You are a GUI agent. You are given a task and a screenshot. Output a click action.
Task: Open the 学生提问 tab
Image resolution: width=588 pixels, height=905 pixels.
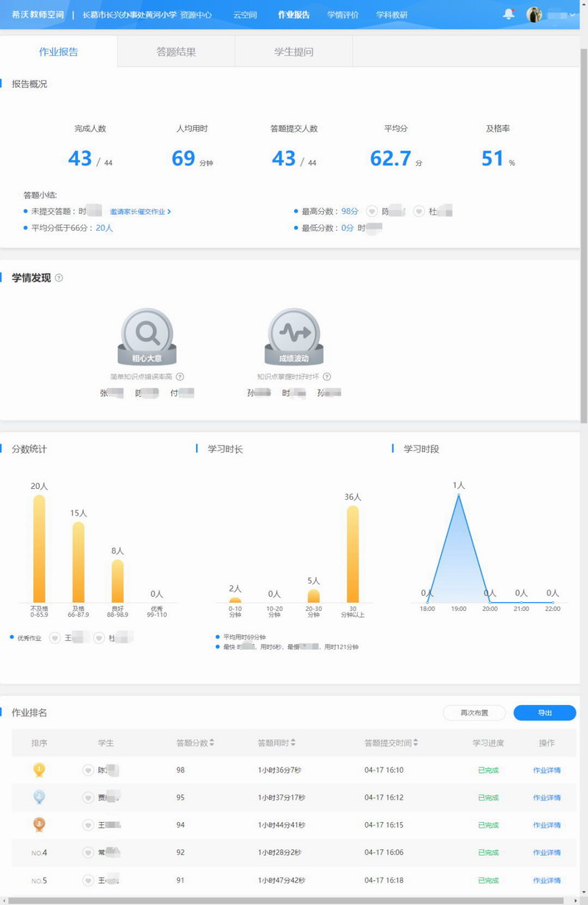[x=293, y=52]
